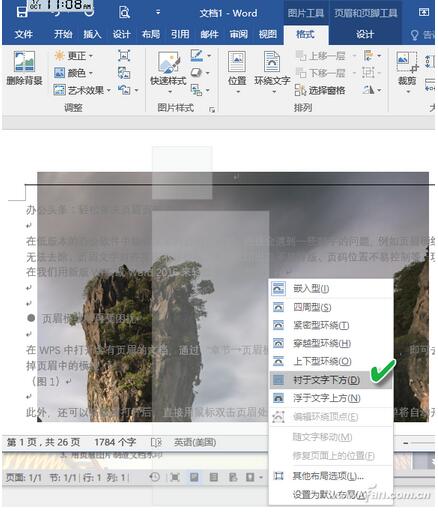Screen dimensions: 438x515
Task: Open the Layout (布局) tab
Action: (151, 34)
